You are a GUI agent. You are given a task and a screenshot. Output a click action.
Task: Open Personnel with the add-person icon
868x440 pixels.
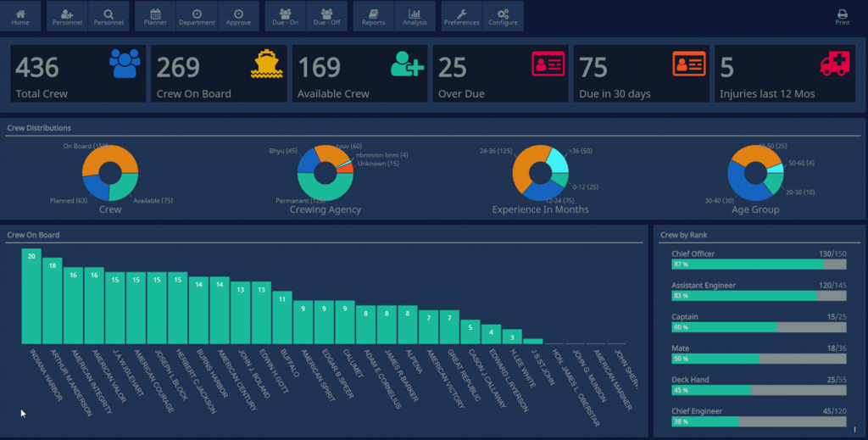pyautogui.click(x=67, y=16)
